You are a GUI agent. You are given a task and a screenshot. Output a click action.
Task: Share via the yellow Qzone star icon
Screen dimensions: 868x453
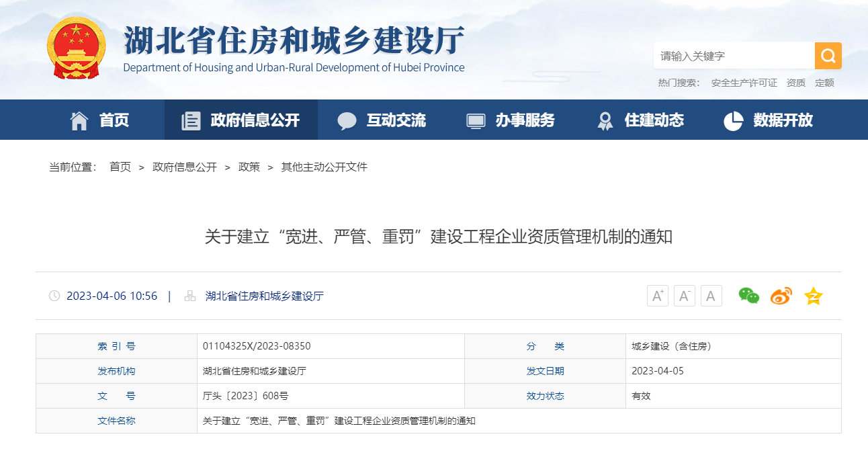pyautogui.click(x=814, y=296)
